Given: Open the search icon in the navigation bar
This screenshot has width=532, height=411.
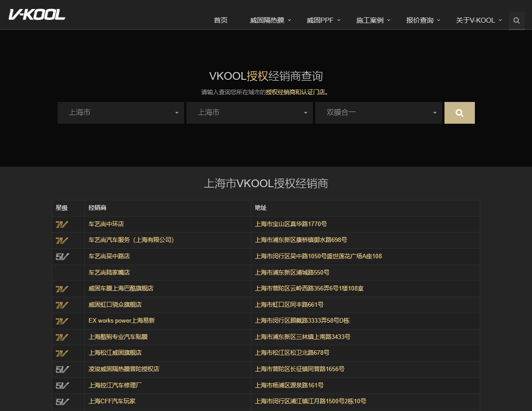Looking at the screenshot, I should [516, 20].
